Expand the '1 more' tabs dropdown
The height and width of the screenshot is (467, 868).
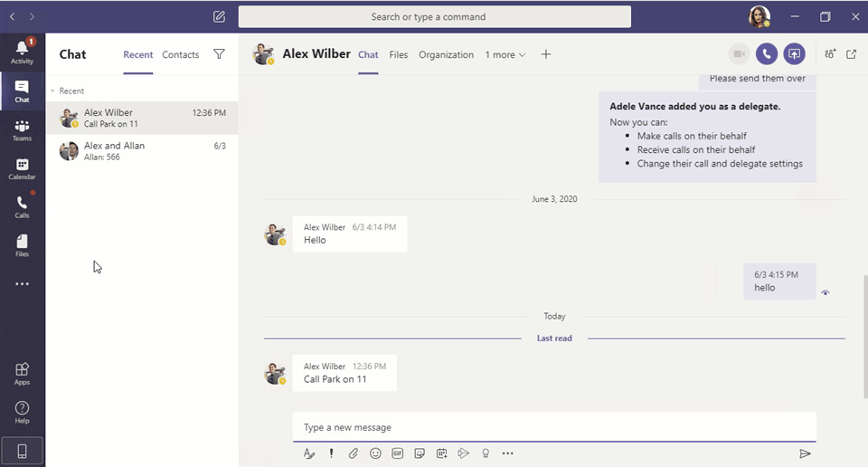pyautogui.click(x=505, y=55)
